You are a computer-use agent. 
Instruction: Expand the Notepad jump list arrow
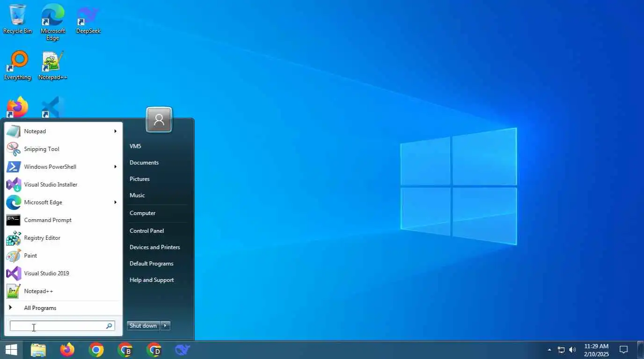[x=115, y=131]
